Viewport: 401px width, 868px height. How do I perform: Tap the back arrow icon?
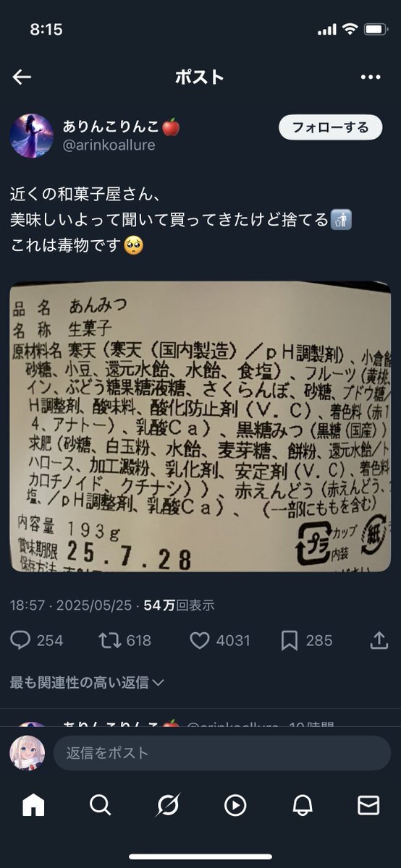point(22,77)
